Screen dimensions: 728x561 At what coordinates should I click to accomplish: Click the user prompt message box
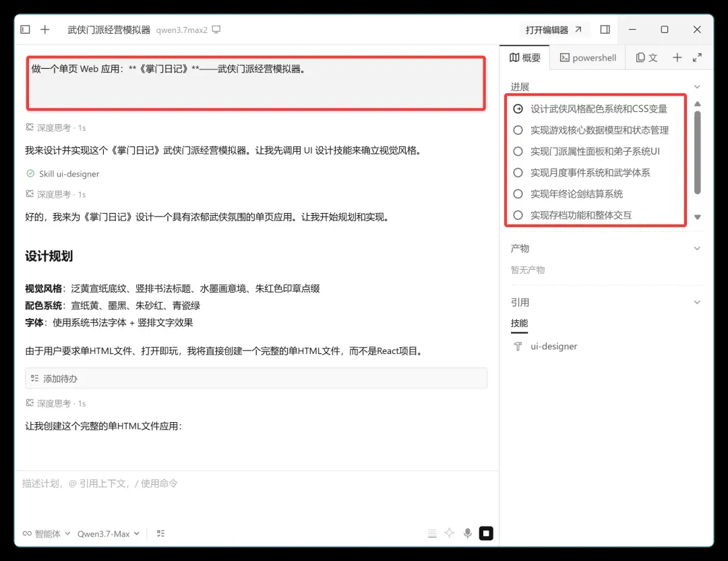click(256, 83)
